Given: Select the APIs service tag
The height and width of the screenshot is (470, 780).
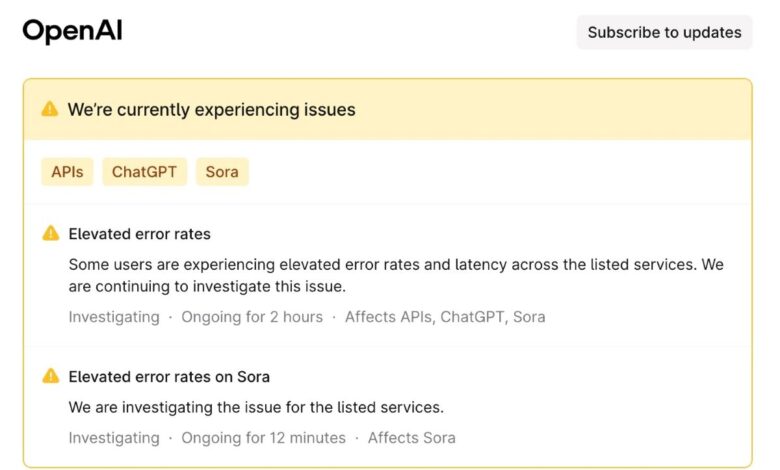Looking at the screenshot, I should click(x=67, y=172).
